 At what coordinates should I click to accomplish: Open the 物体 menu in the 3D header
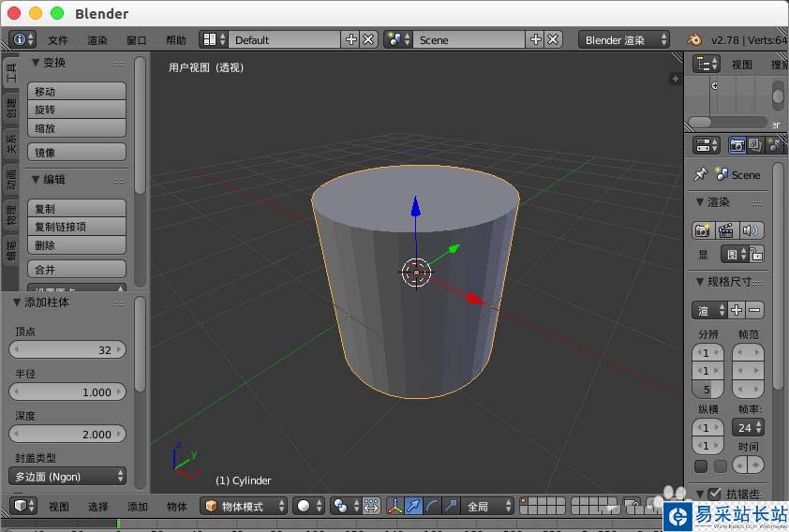[176, 507]
